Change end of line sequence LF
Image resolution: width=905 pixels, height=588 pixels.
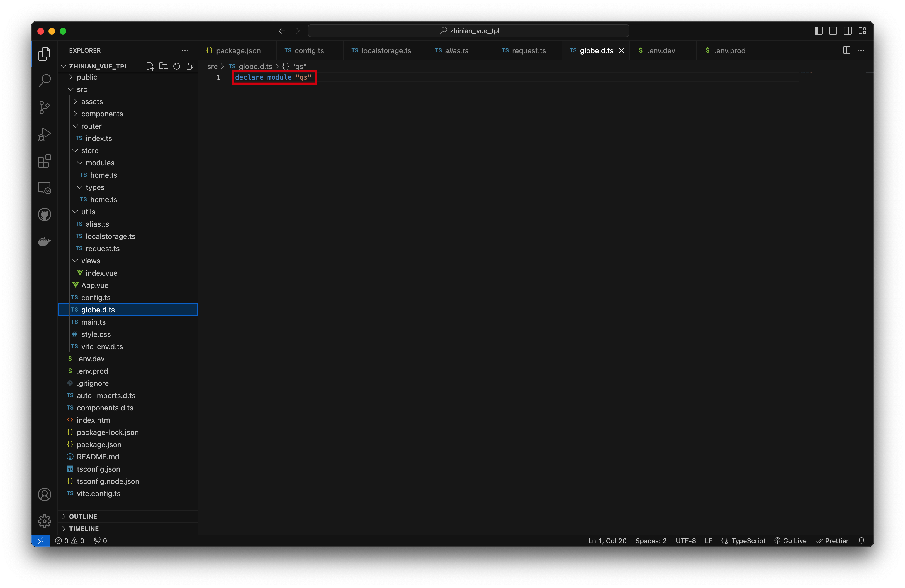(x=708, y=540)
